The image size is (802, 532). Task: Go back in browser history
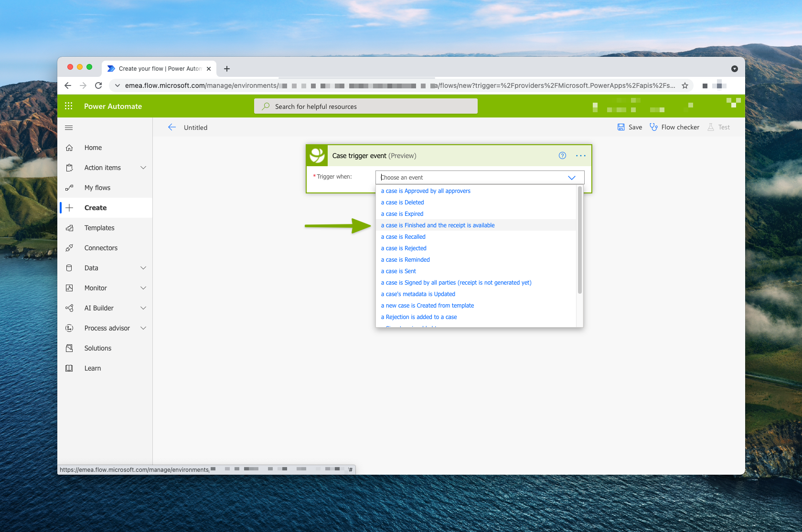click(68, 85)
